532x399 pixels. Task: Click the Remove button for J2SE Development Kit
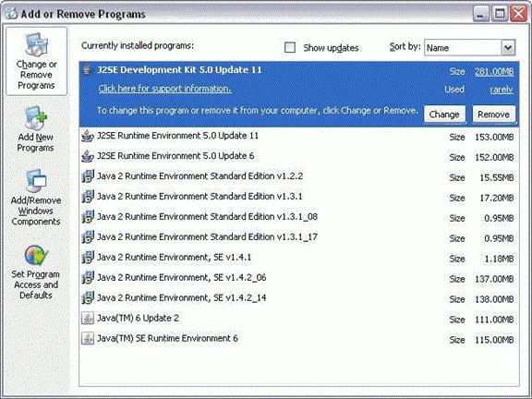point(493,115)
